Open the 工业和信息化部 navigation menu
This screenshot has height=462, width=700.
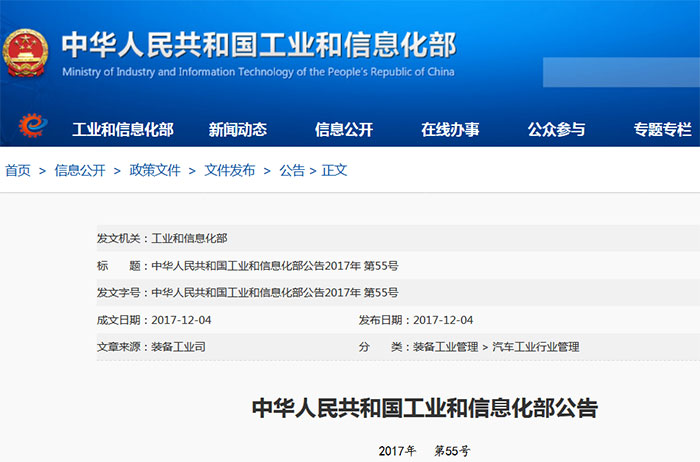click(123, 129)
